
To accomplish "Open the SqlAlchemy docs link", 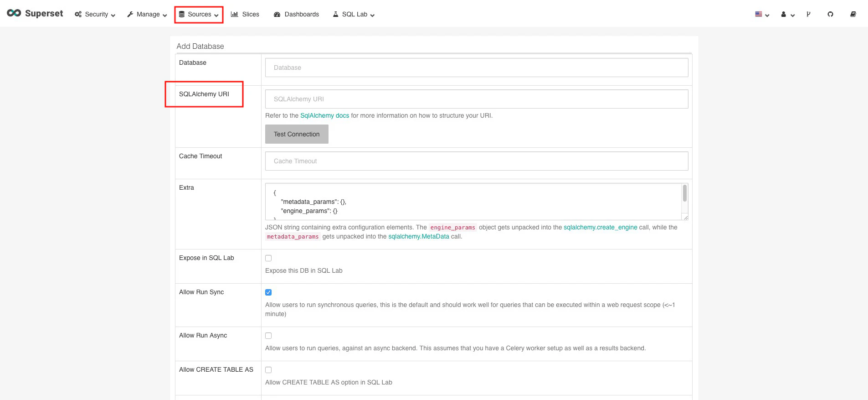I will pos(324,115).
